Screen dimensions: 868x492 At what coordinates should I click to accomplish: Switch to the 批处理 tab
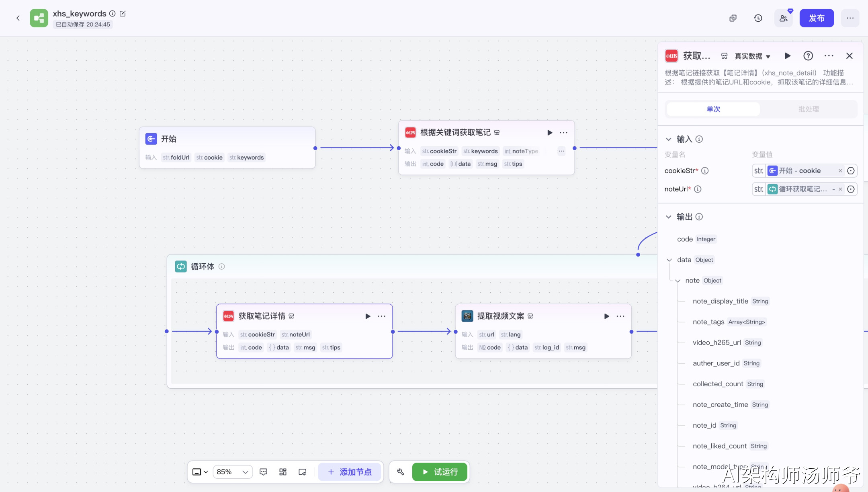(x=809, y=109)
